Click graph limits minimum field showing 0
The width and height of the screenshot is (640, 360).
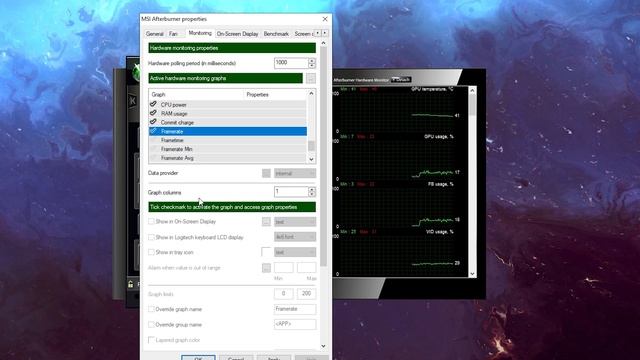tap(284, 293)
